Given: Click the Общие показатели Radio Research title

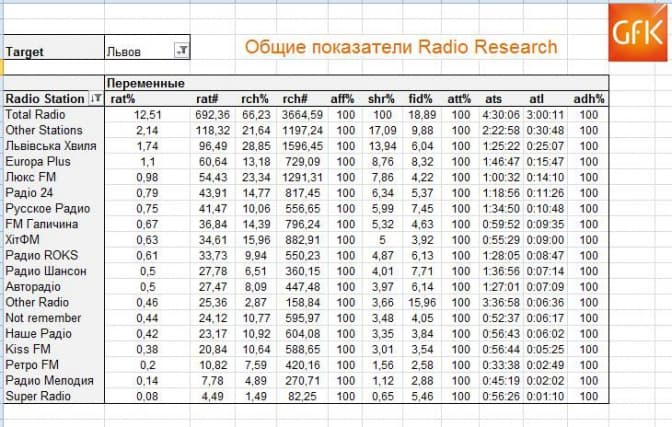Looking at the screenshot, I should coord(401,47).
